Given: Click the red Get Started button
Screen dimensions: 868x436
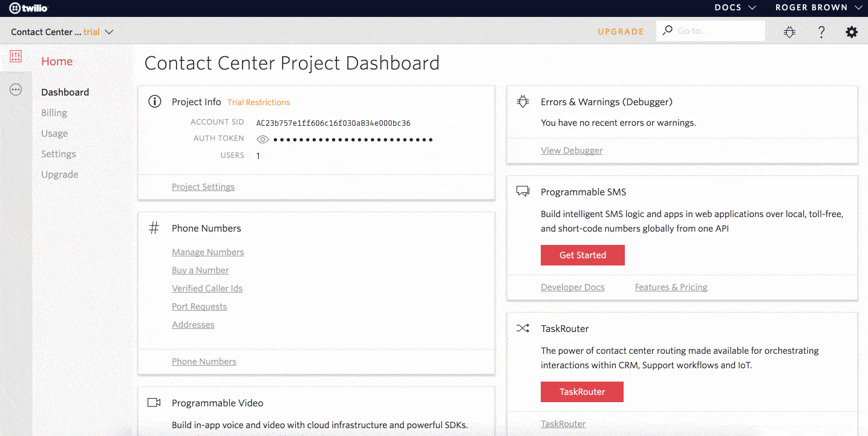Looking at the screenshot, I should [582, 255].
